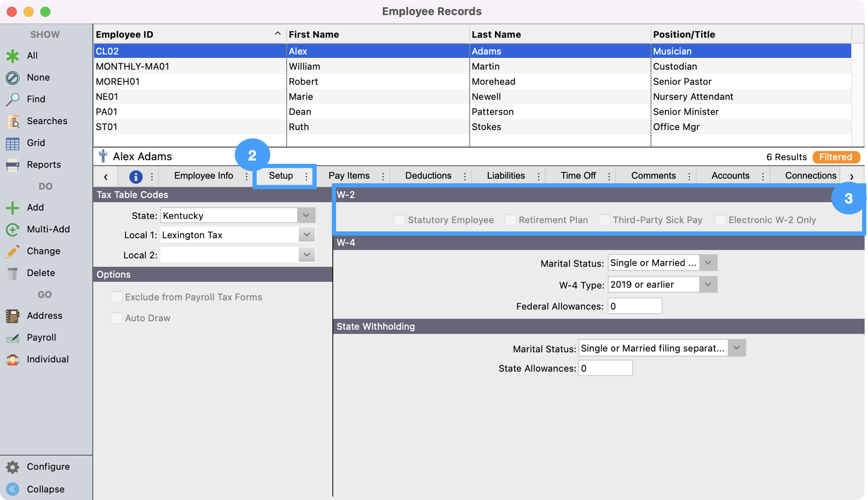Screen dimensions: 868x500
Task: Switch to the Deductions tab
Action: (x=428, y=175)
